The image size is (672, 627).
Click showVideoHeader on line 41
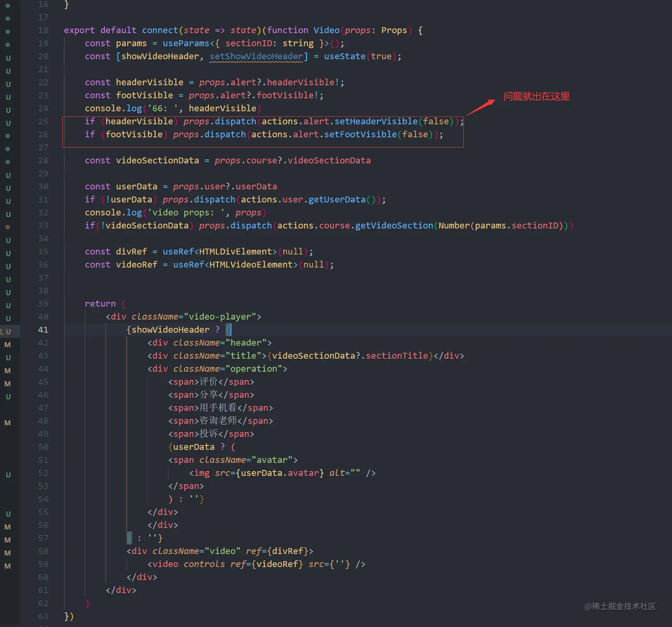coord(170,330)
